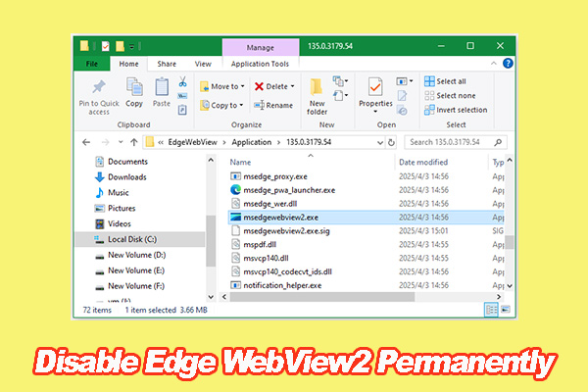The image size is (588, 392).
Task: Switch to large icons view in status bar
Action: click(x=505, y=309)
